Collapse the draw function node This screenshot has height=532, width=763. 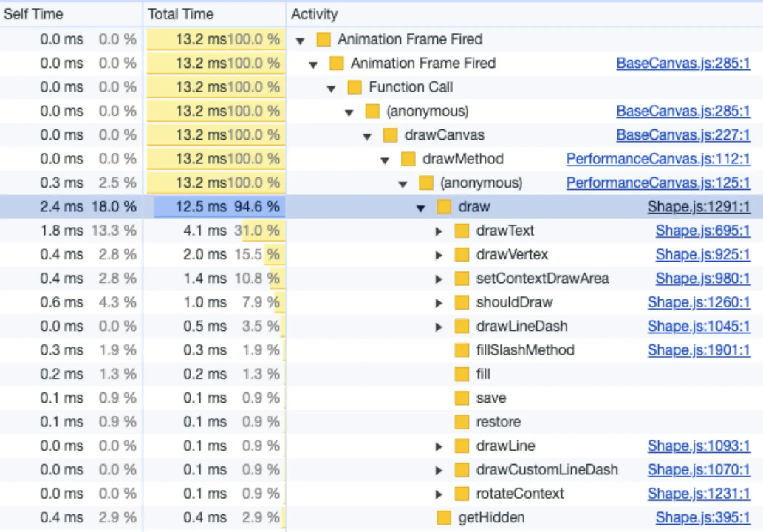click(x=420, y=208)
